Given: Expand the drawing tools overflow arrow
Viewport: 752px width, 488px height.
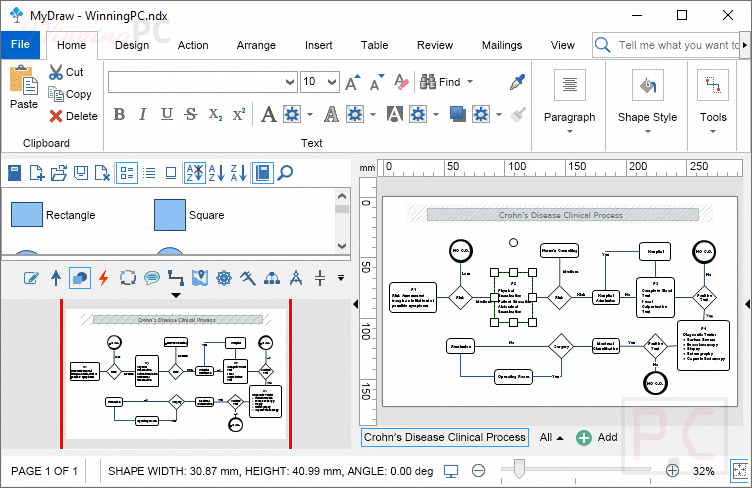Looking at the screenshot, I should tap(341, 278).
